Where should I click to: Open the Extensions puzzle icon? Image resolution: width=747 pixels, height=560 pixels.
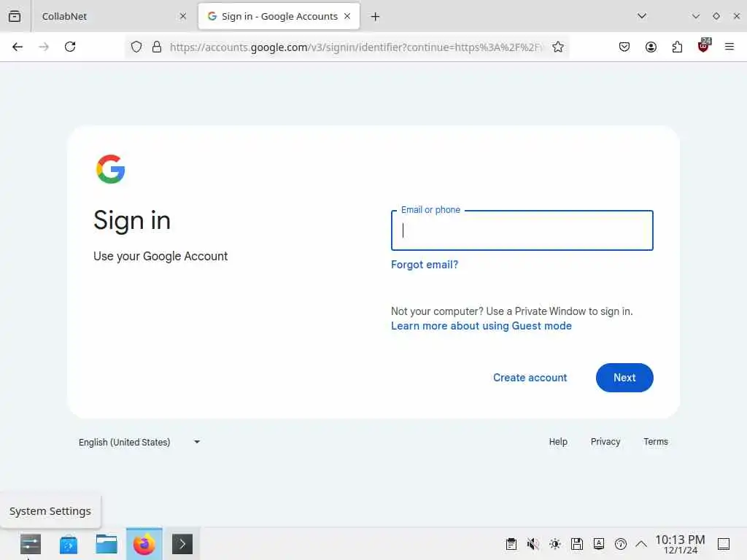coord(677,47)
